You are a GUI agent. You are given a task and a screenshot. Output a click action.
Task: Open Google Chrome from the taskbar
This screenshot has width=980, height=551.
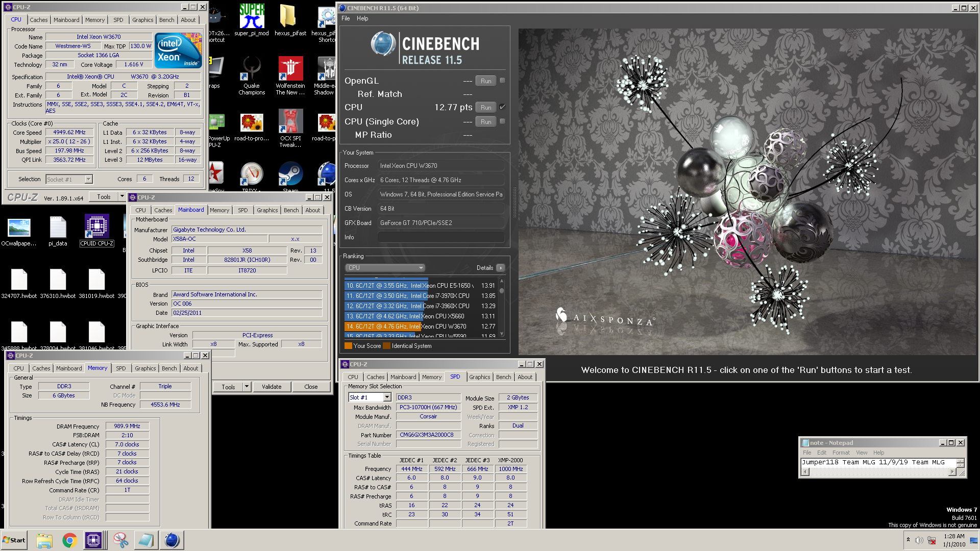[x=69, y=540]
